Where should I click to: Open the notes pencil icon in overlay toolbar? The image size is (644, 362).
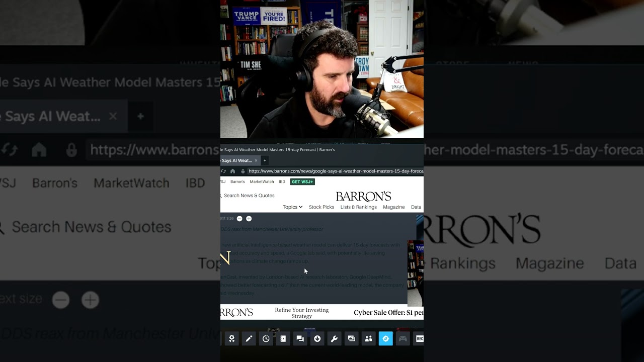[x=249, y=339]
